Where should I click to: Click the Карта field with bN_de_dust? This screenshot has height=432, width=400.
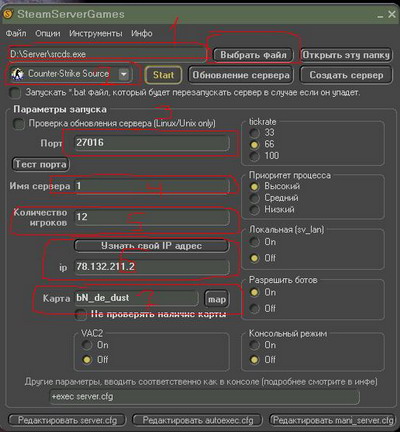click(136, 298)
